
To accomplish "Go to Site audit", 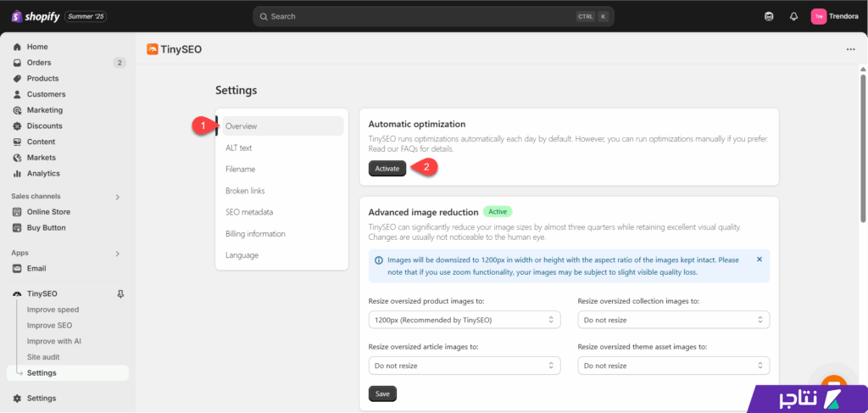I will click(43, 357).
